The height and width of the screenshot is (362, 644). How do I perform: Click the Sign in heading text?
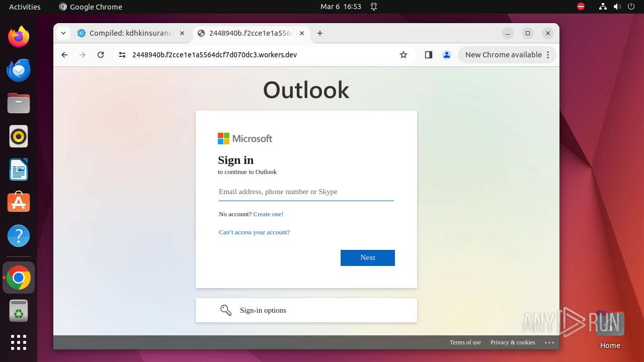[235, 160]
